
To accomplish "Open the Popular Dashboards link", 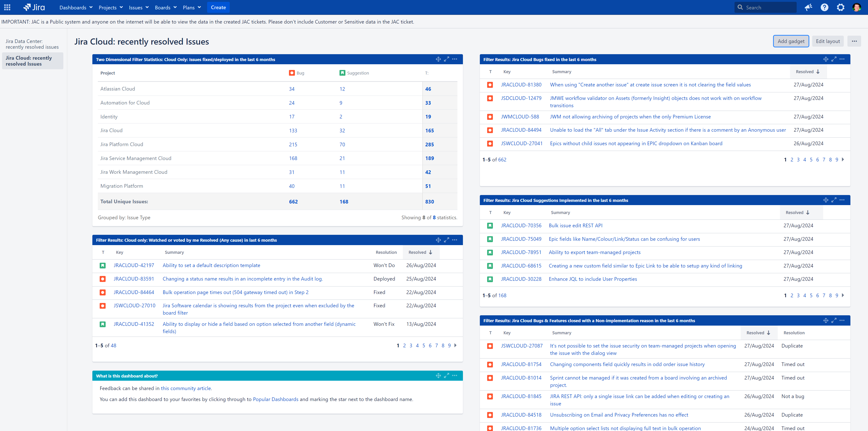I will pos(275,399).
